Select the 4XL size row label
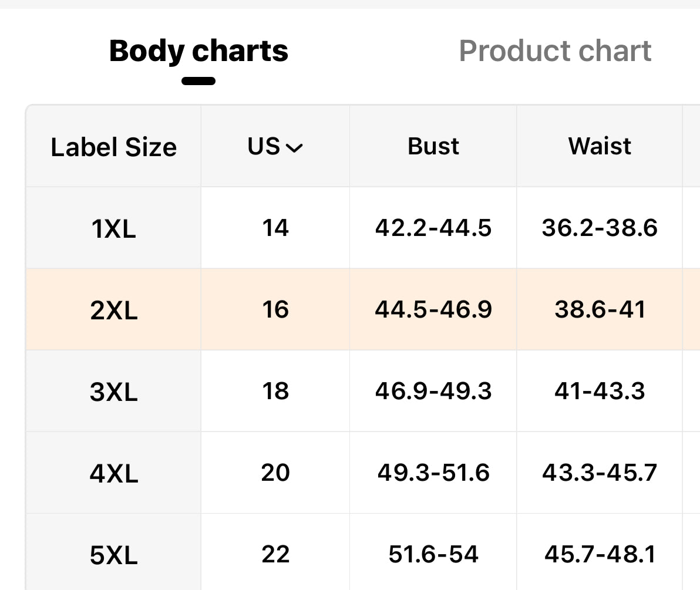Viewport: 700px width, 590px height. [113, 473]
